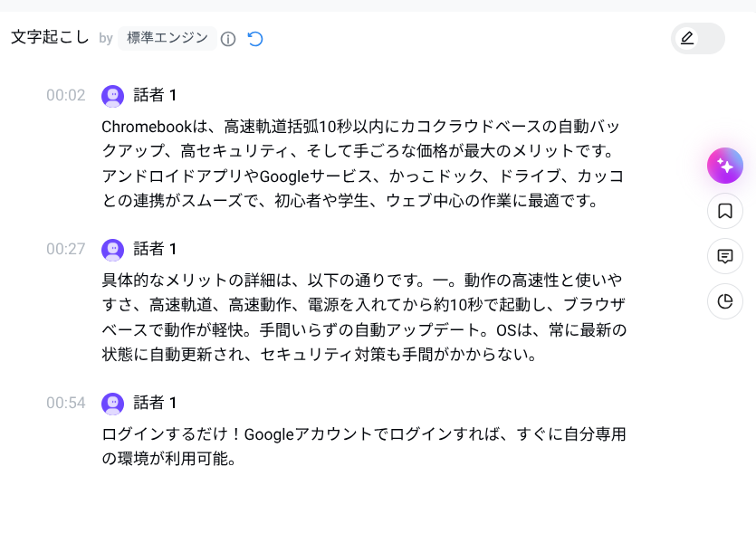Select the 標準エンジン engine label
756x533 pixels.
[167, 38]
